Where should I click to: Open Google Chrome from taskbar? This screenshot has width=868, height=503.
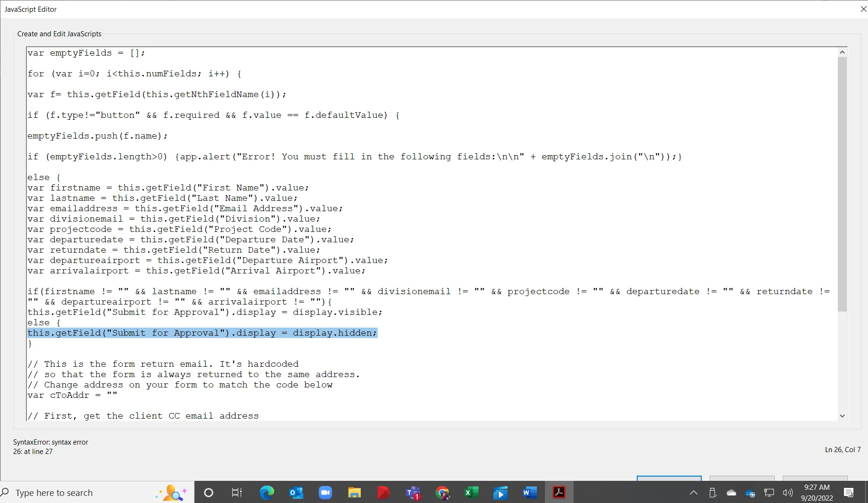coord(442,493)
